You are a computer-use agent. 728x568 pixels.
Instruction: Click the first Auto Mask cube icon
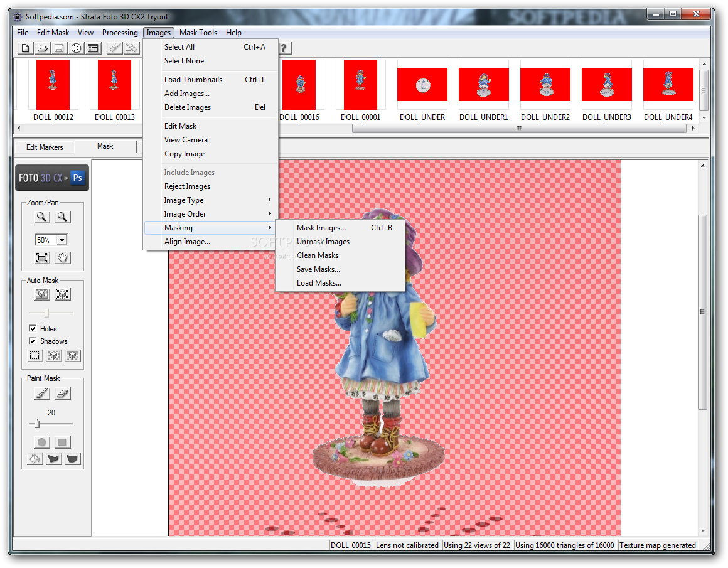(x=42, y=294)
